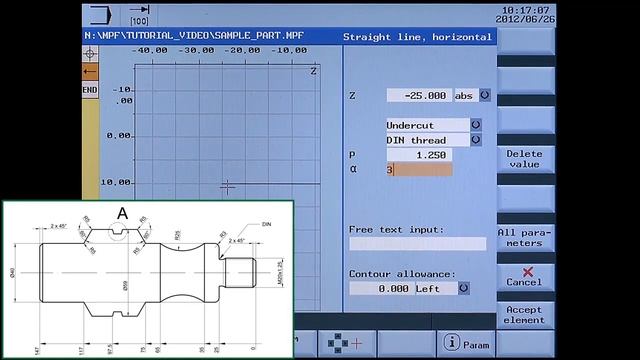640x360 pixels.
Task: Click the DIN thread field text
Action: [416, 140]
